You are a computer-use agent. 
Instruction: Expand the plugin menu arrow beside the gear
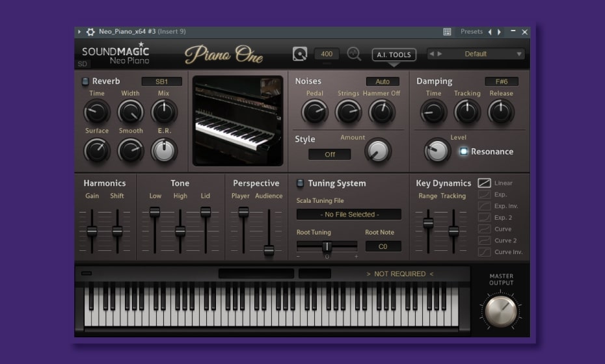pyautogui.click(x=79, y=32)
